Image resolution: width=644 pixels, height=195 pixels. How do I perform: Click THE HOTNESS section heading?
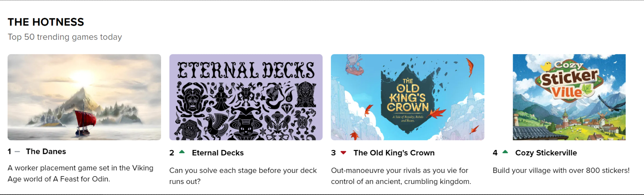(46, 22)
